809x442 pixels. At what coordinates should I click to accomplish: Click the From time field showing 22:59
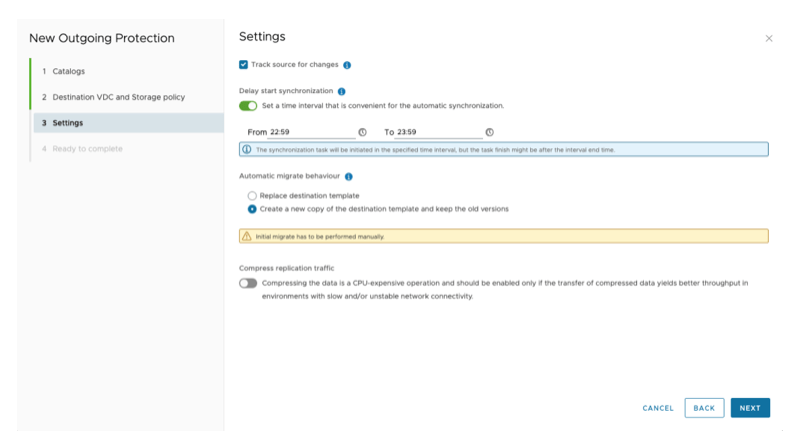[x=310, y=132]
